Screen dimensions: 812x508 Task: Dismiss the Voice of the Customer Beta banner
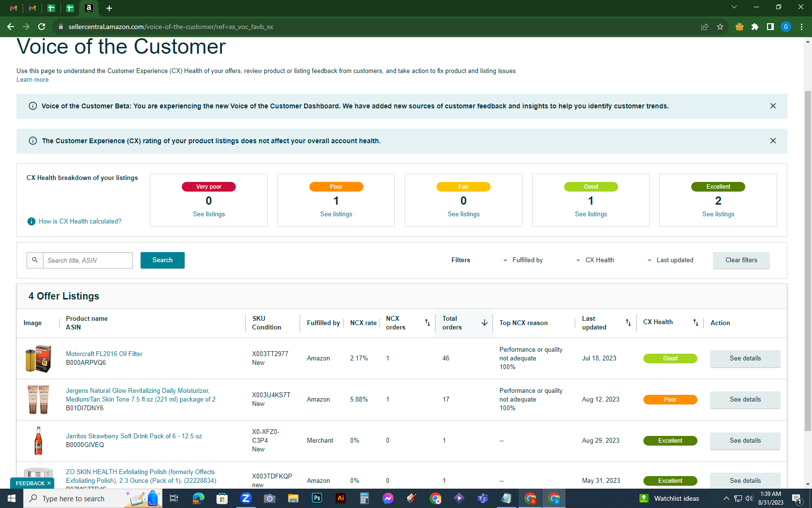(773, 106)
